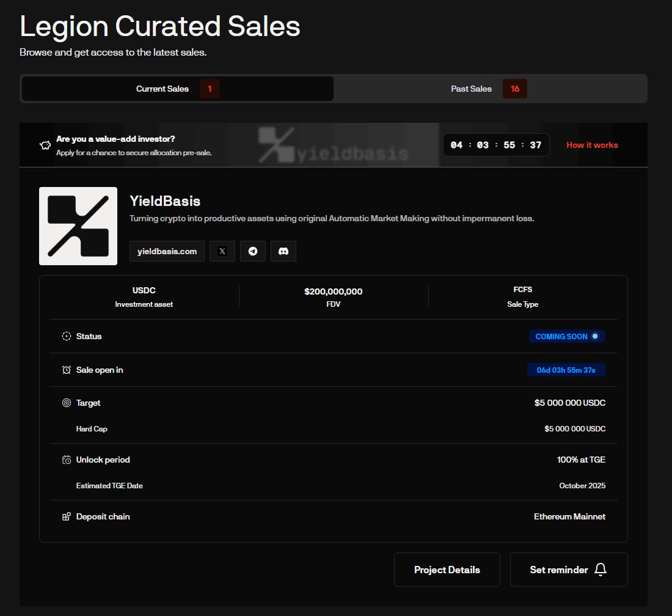Image resolution: width=672 pixels, height=616 pixels.
Task: Click the Past Sales count badge 16
Action: click(x=515, y=89)
